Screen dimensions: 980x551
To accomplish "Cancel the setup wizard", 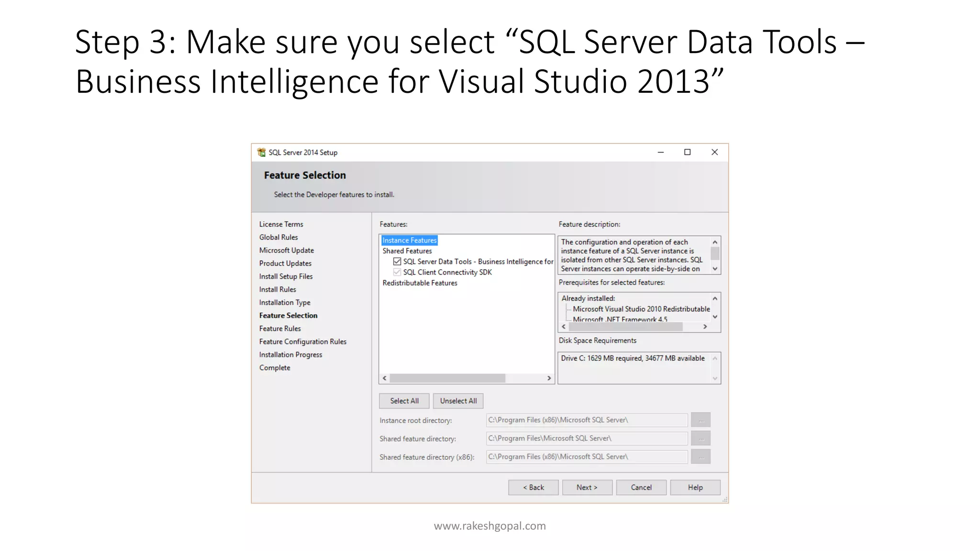I will point(641,487).
